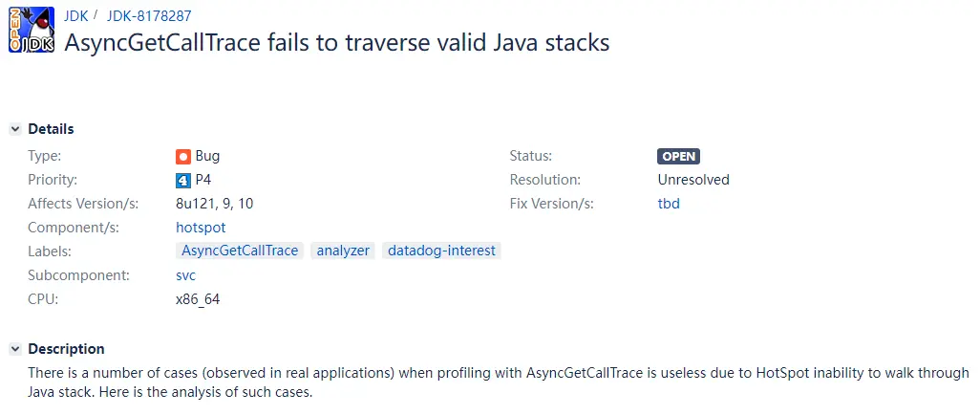Click the Unresolved resolution value
The image size is (980, 415).
pyautogui.click(x=693, y=180)
